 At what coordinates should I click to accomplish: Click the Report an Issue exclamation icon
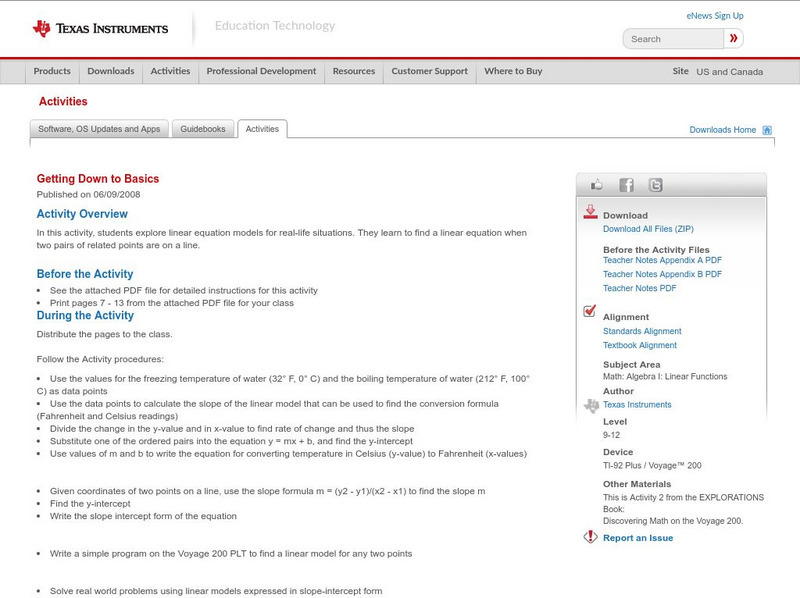[592, 537]
